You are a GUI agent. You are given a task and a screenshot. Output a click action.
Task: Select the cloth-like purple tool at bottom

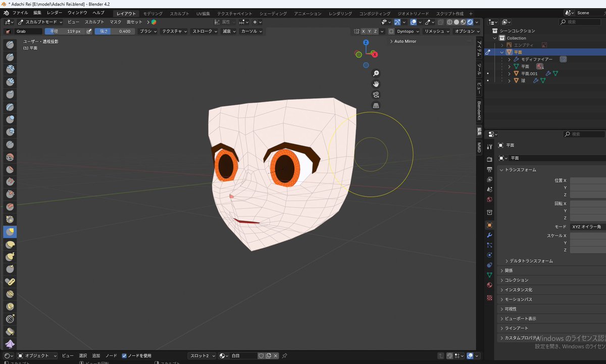coord(10,345)
